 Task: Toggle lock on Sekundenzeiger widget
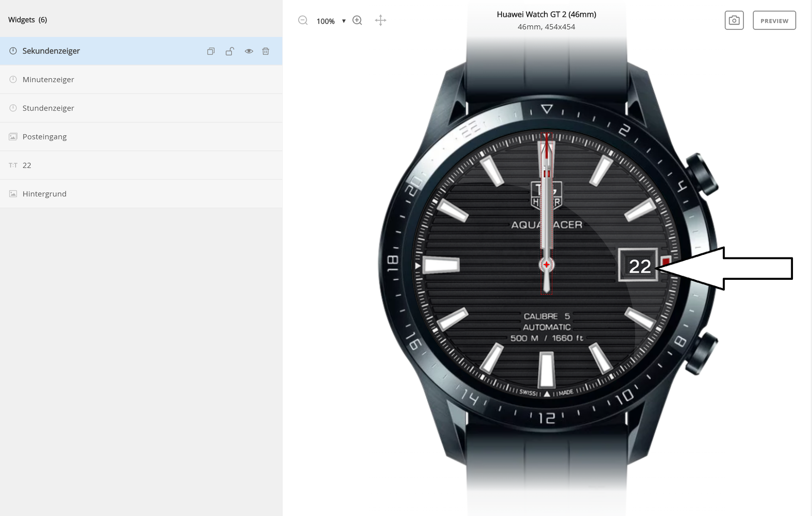point(230,51)
